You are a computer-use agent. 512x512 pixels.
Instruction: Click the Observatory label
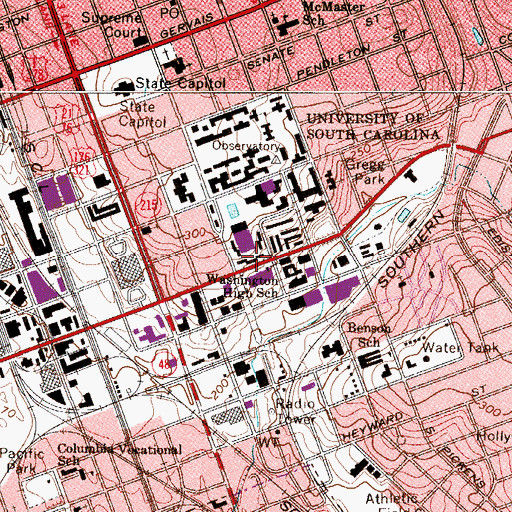click(247, 146)
